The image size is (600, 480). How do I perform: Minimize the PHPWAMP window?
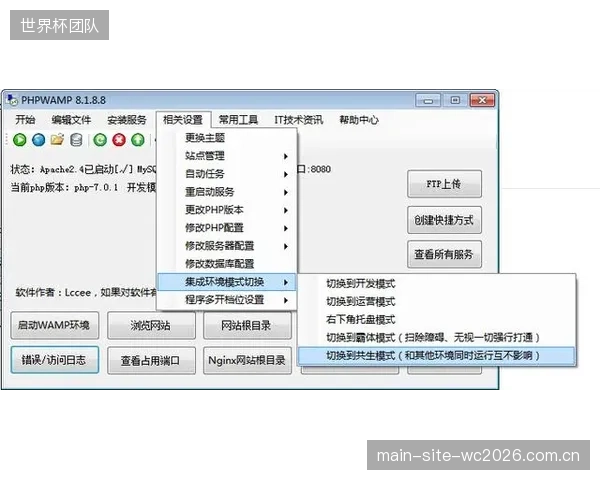[428, 100]
